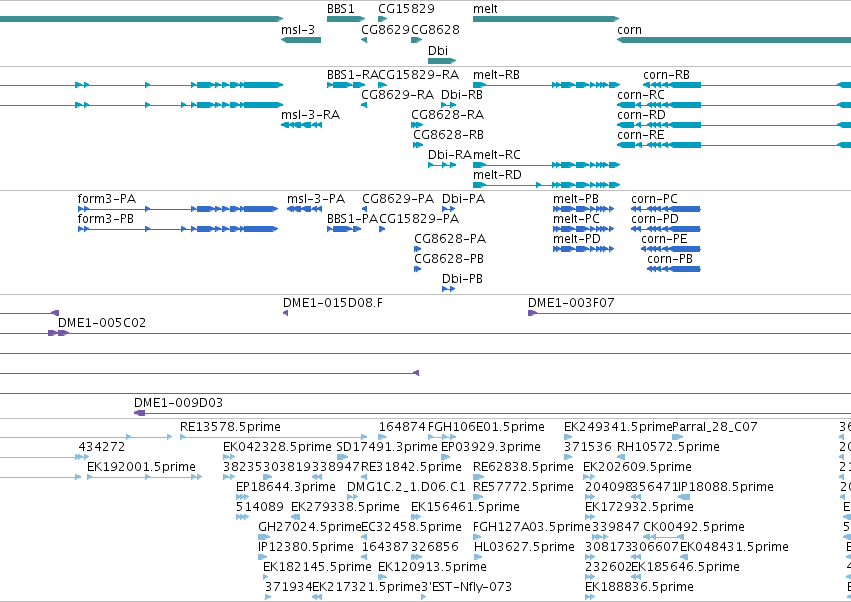This screenshot has height=602, width=851.
Task: Open protein corn-PE
Action: tap(664, 239)
